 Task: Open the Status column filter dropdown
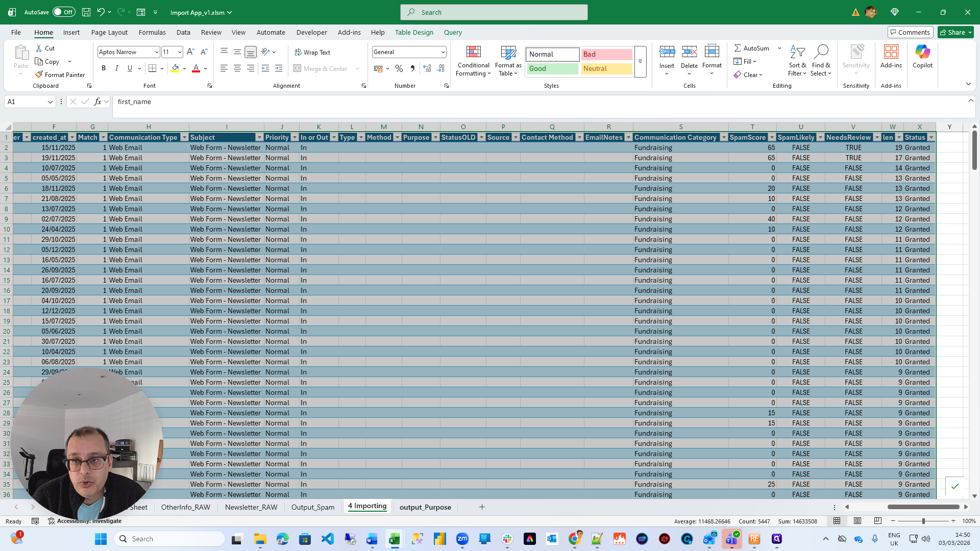[931, 137]
